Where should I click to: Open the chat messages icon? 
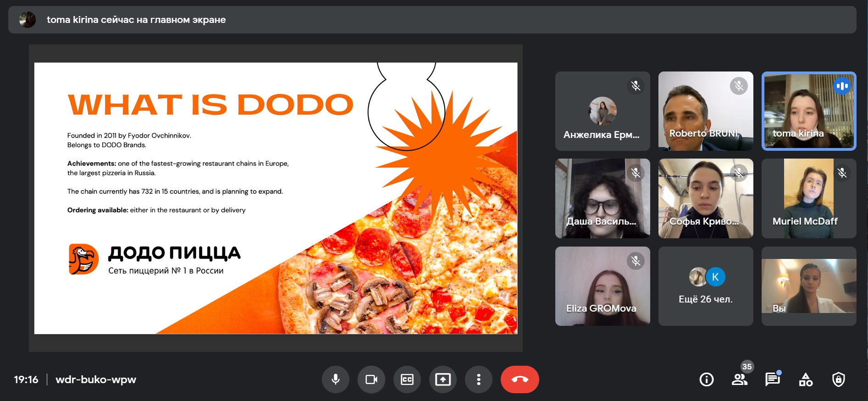[x=773, y=379]
